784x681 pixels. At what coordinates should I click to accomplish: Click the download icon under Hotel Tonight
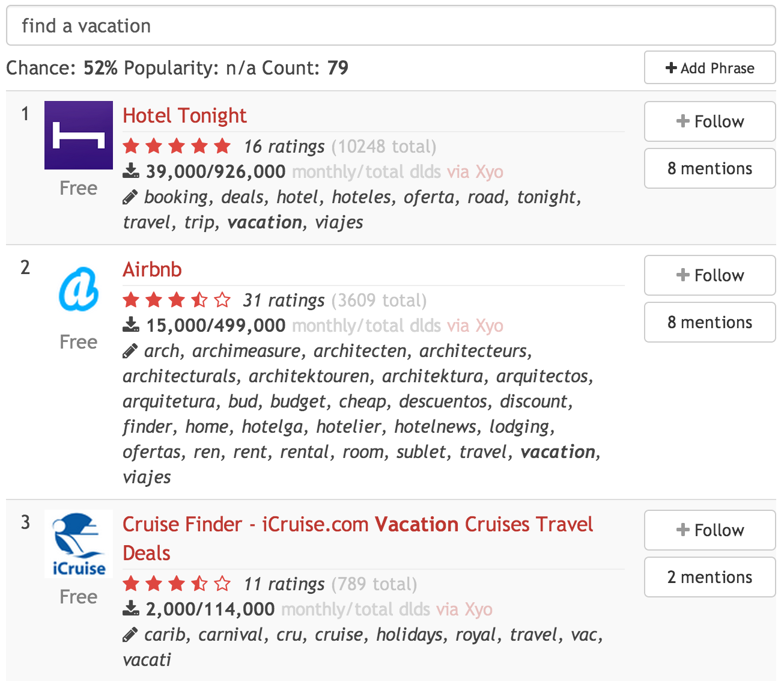[x=131, y=172]
